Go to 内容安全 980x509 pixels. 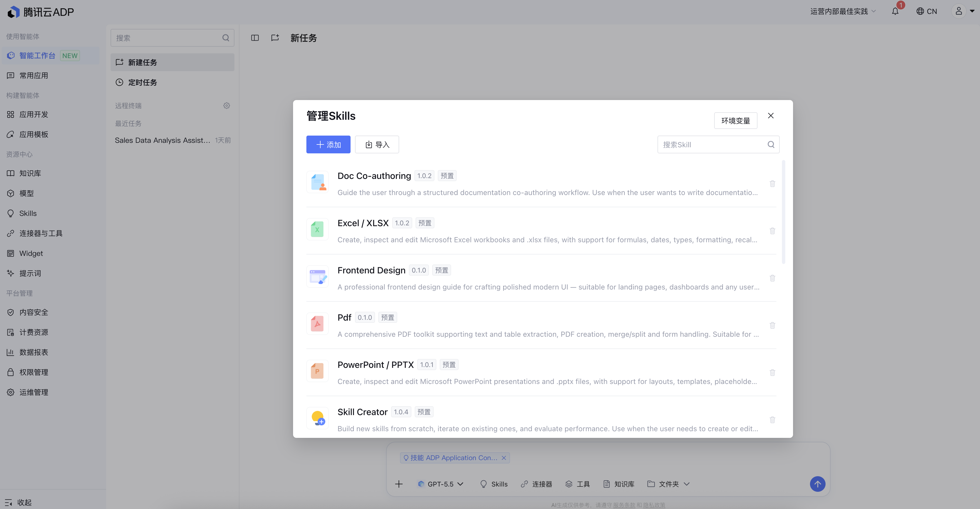(x=50, y=312)
